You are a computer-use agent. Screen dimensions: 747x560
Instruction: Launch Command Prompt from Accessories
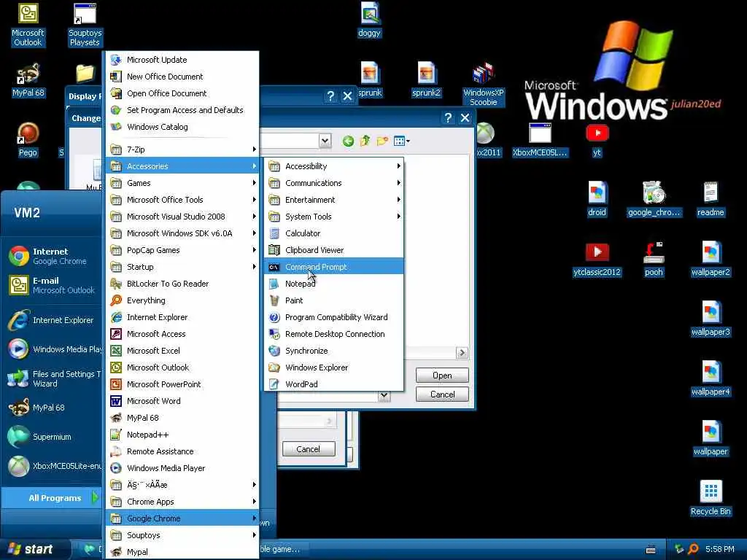[333, 267]
